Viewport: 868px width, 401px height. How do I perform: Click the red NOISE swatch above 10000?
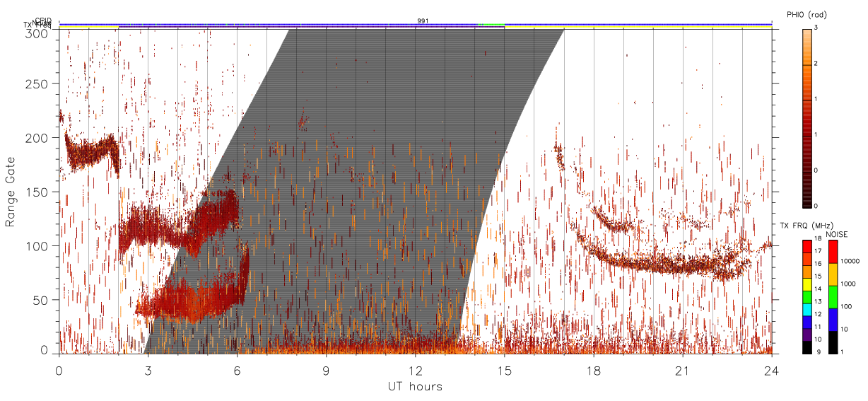pyautogui.click(x=833, y=251)
